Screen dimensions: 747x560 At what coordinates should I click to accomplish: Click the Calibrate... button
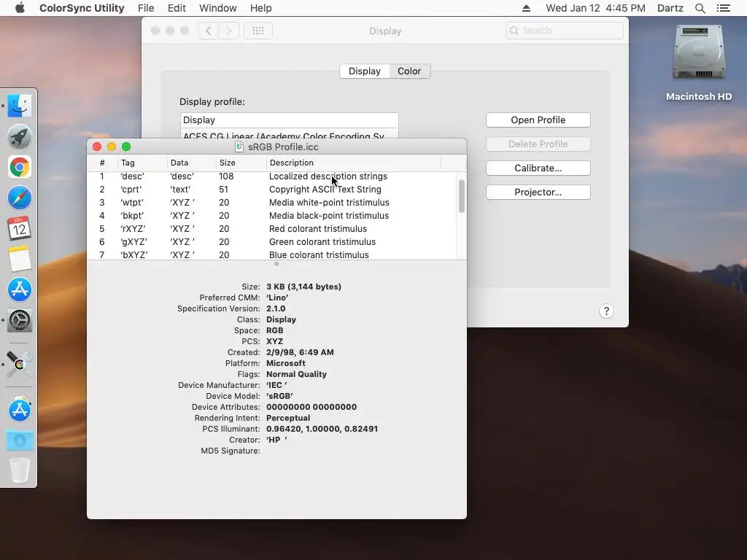[x=538, y=168]
